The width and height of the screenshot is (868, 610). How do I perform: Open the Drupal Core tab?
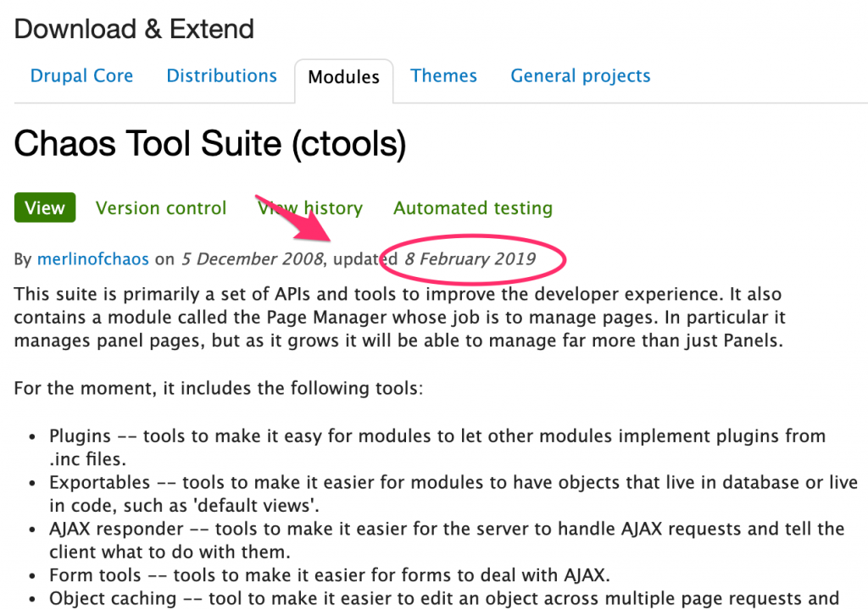coord(81,76)
